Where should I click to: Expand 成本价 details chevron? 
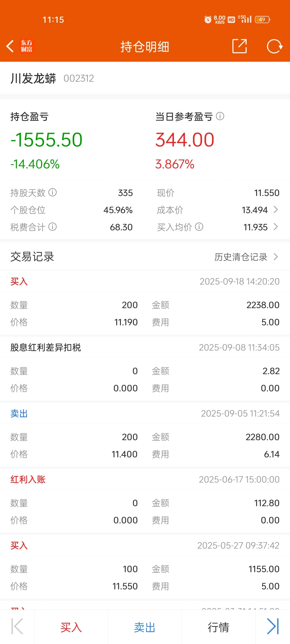click(x=275, y=210)
